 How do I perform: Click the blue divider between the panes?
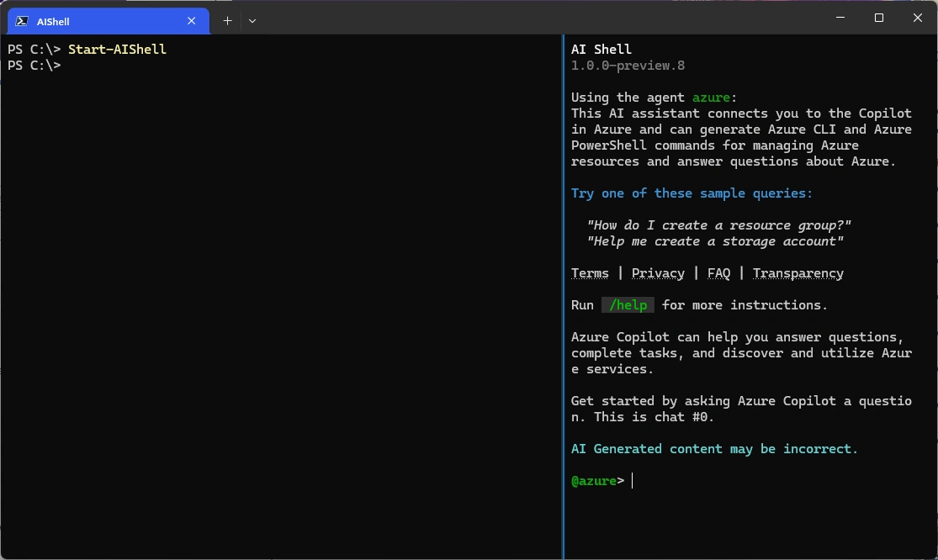click(563, 294)
